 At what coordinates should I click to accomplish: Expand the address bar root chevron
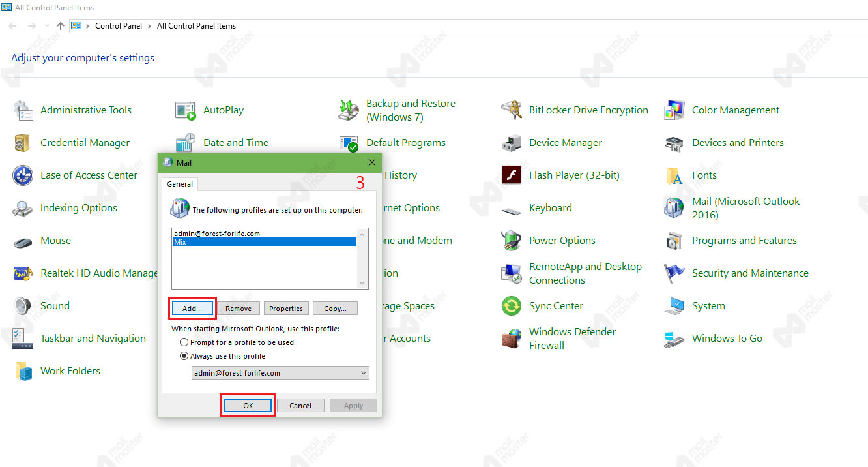pos(87,26)
